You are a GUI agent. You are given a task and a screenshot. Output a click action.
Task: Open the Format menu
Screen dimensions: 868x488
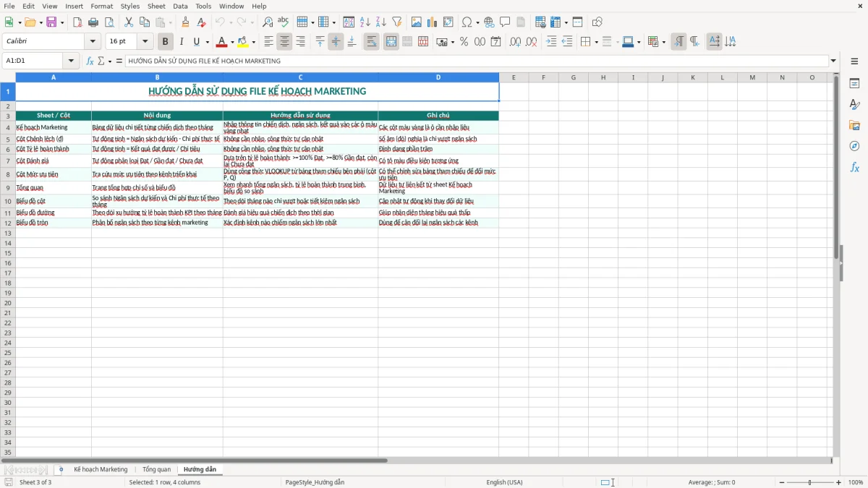point(101,6)
